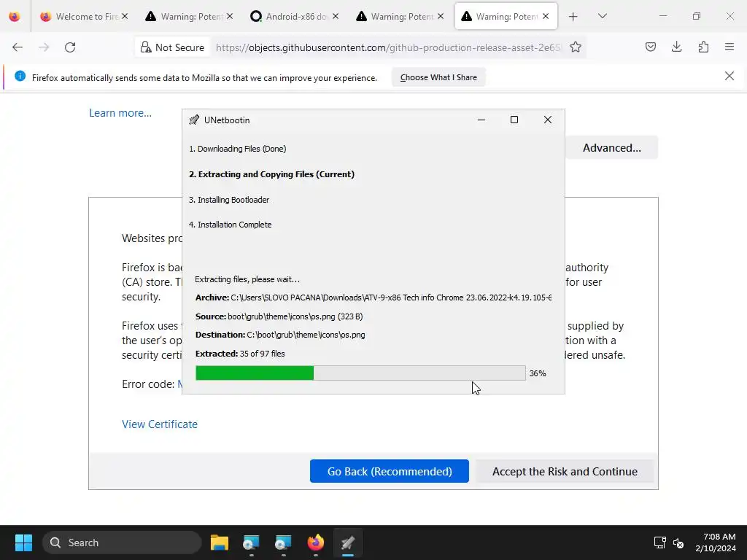Click the Error code link
This screenshot has width=747, height=560.
179,384
